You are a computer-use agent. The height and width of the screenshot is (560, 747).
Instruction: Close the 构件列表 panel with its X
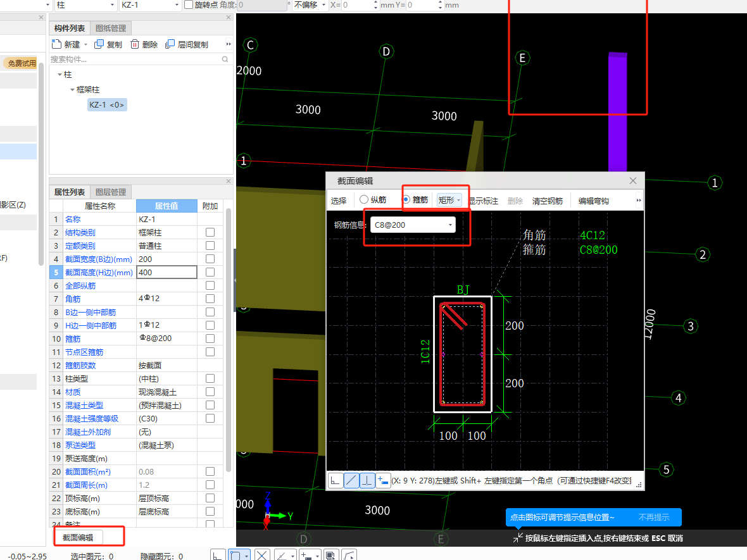point(229,17)
